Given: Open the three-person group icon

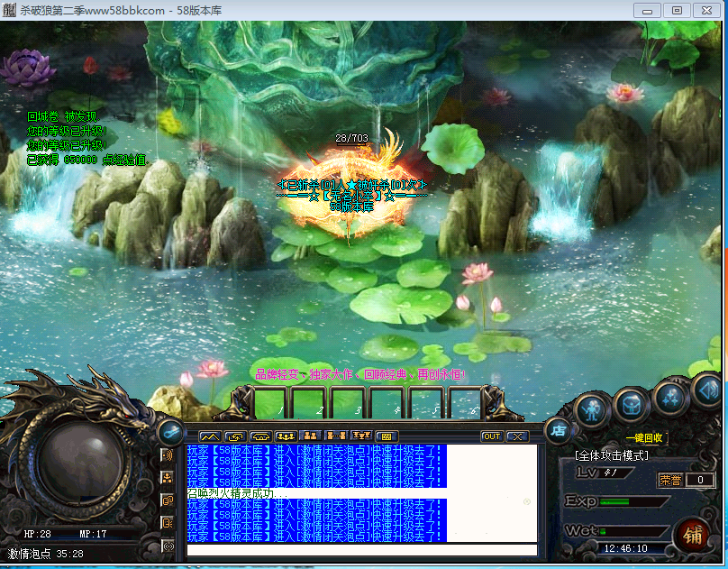Looking at the screenshot, I should 286,436.
